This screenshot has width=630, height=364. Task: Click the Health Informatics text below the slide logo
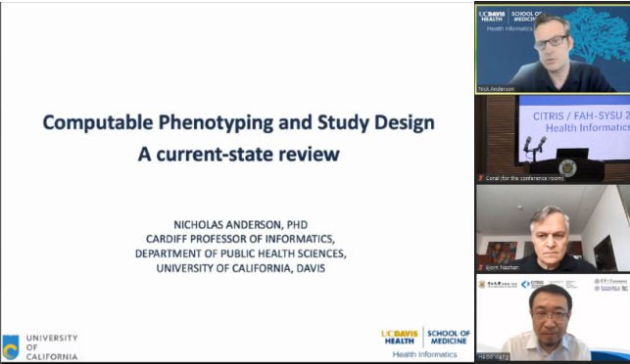[x=424, y=354]
